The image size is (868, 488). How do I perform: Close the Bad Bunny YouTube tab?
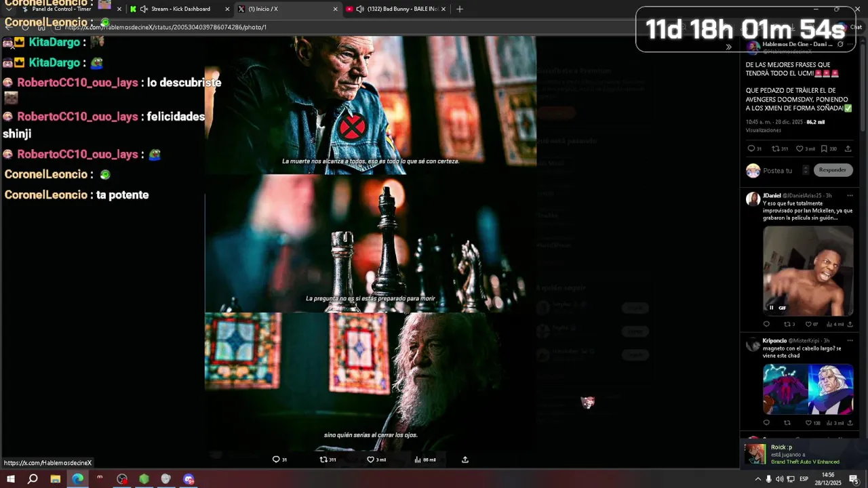click(443, 9)
